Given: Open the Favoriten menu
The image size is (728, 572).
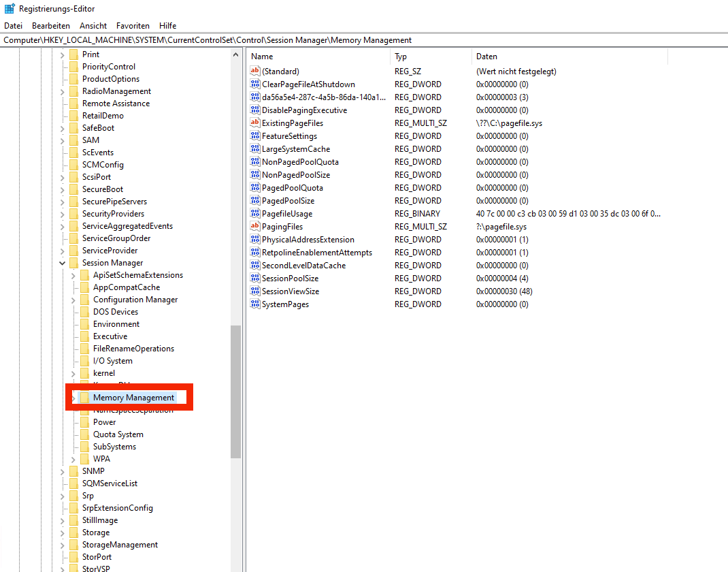Looking at the screenshot, I should tap(133, 25).
